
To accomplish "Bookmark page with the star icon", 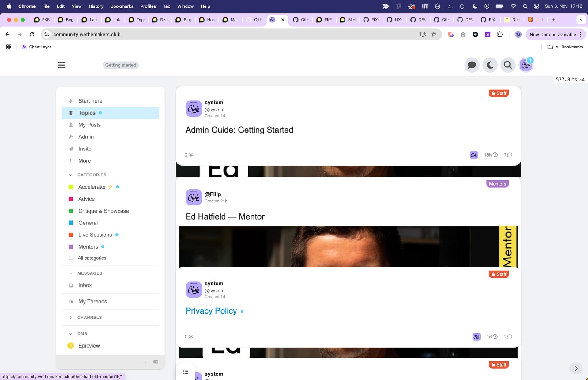I will tap(434, 34).
